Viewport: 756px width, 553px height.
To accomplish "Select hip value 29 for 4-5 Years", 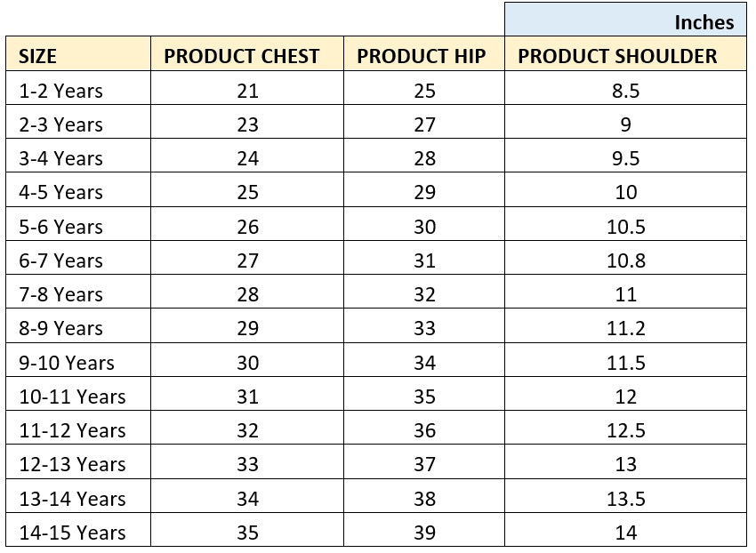I will (x=425, y=192).
